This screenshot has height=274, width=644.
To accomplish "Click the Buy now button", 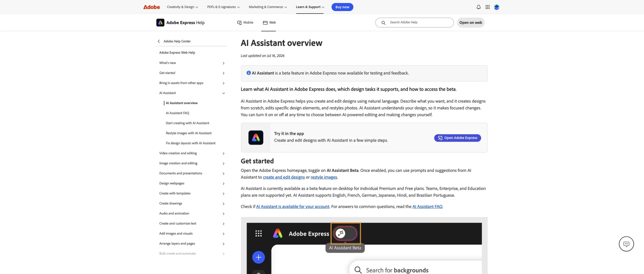I will (342, 7).
